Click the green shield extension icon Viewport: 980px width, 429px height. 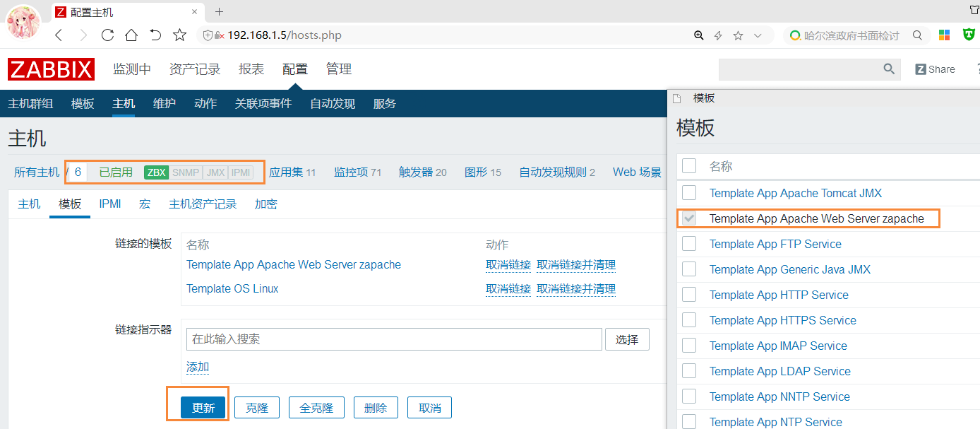tap(966, 35)
